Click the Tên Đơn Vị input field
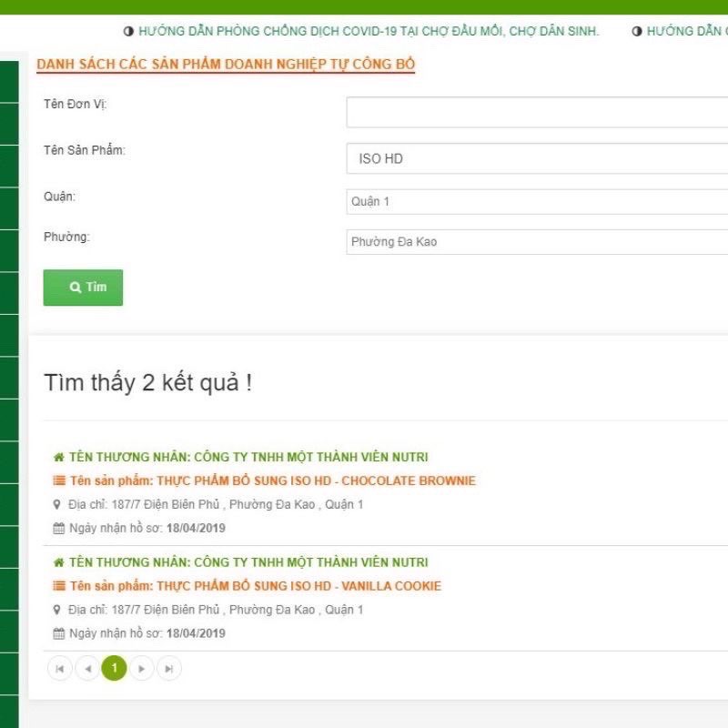The width and height of the screenshot is (728, 728). (537, 112)
